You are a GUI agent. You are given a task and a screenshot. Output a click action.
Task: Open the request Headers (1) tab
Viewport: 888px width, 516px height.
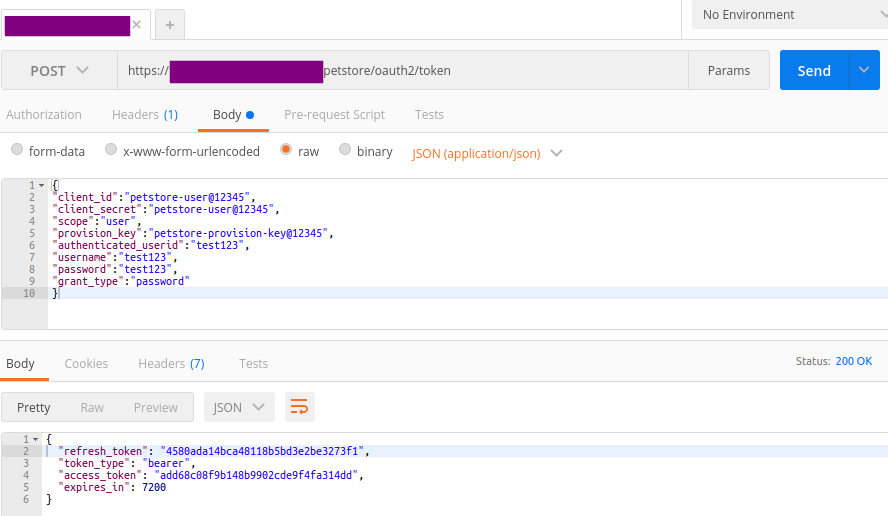tap(145, 115)
